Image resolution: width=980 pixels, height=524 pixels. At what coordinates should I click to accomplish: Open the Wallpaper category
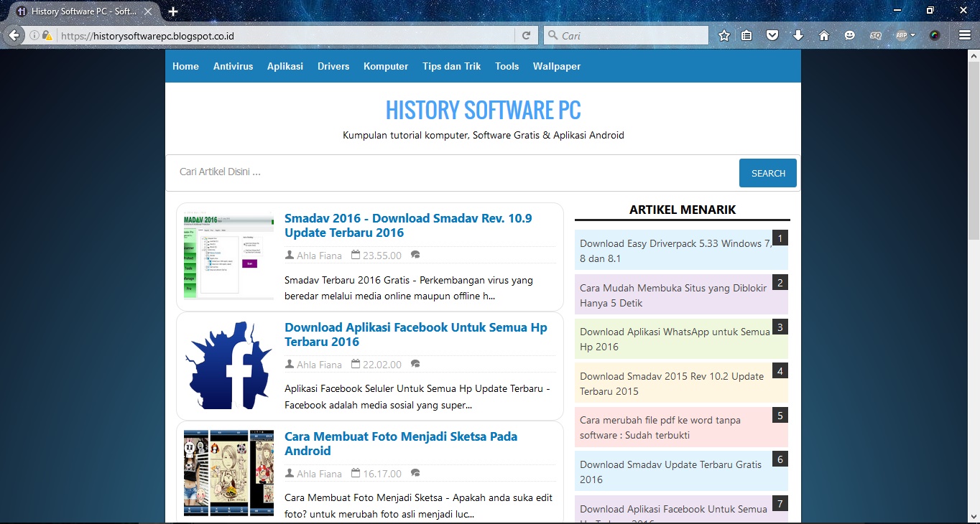557,66
